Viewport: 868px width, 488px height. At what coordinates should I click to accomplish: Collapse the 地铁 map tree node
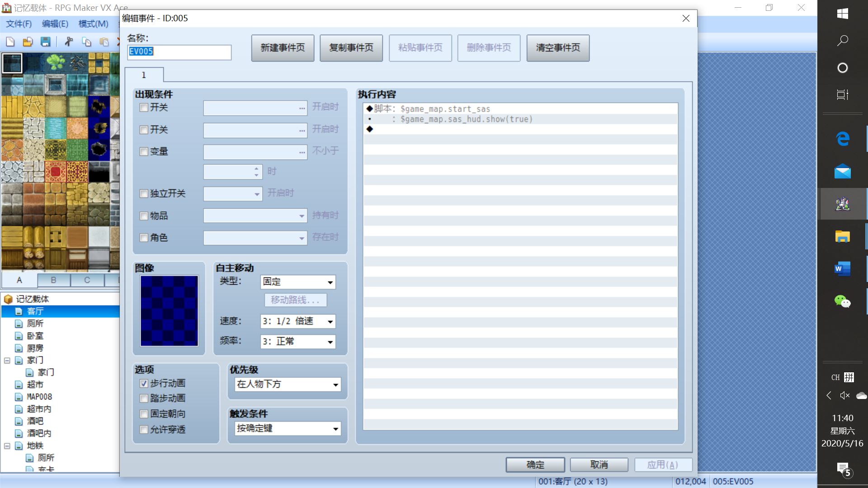pyautogui.click(x=7, y=446)
